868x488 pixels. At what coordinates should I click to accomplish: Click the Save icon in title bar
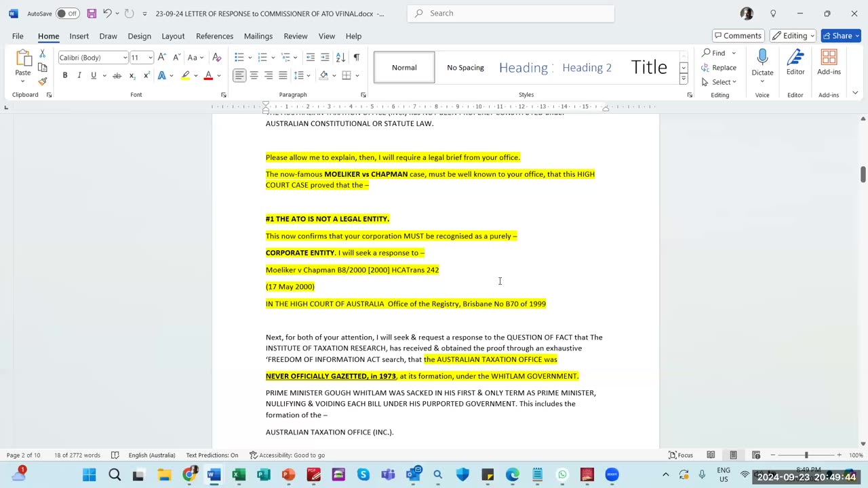(x=92, y=14)
